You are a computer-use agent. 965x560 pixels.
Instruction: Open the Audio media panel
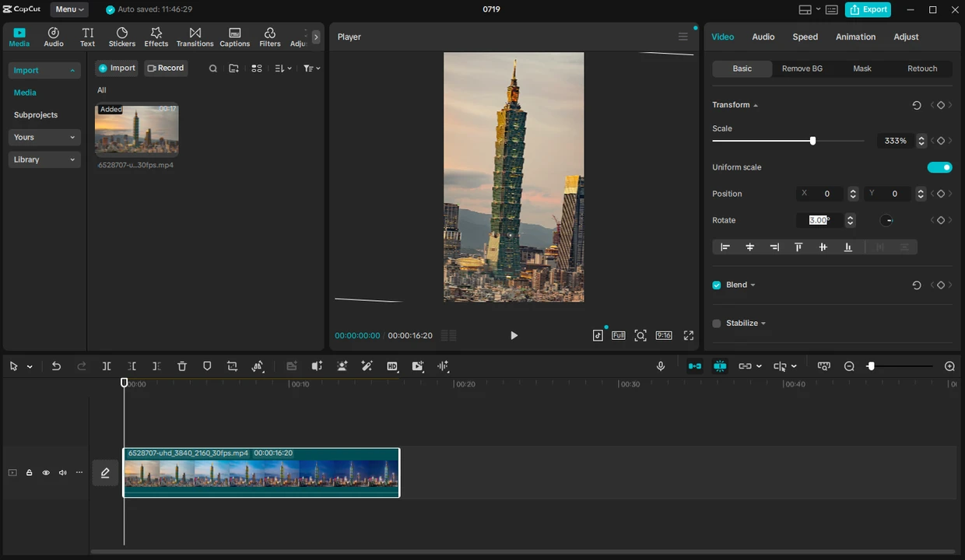click(53, 37)
